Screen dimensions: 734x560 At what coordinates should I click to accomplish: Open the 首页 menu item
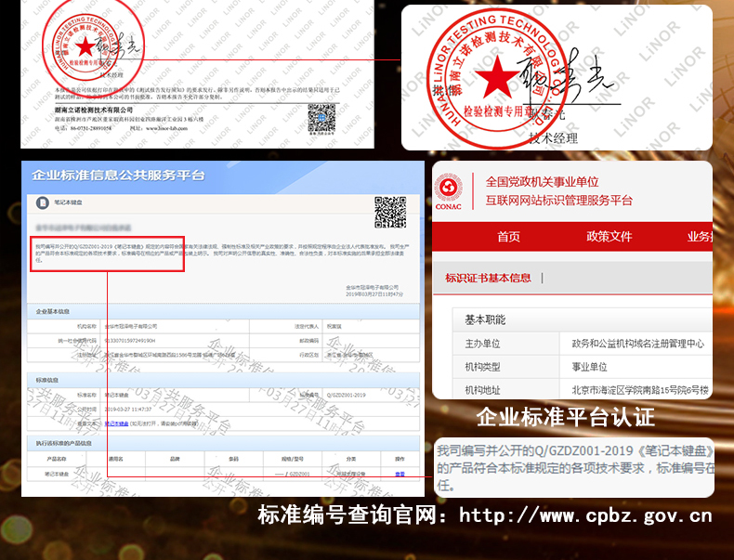(508, 236)
